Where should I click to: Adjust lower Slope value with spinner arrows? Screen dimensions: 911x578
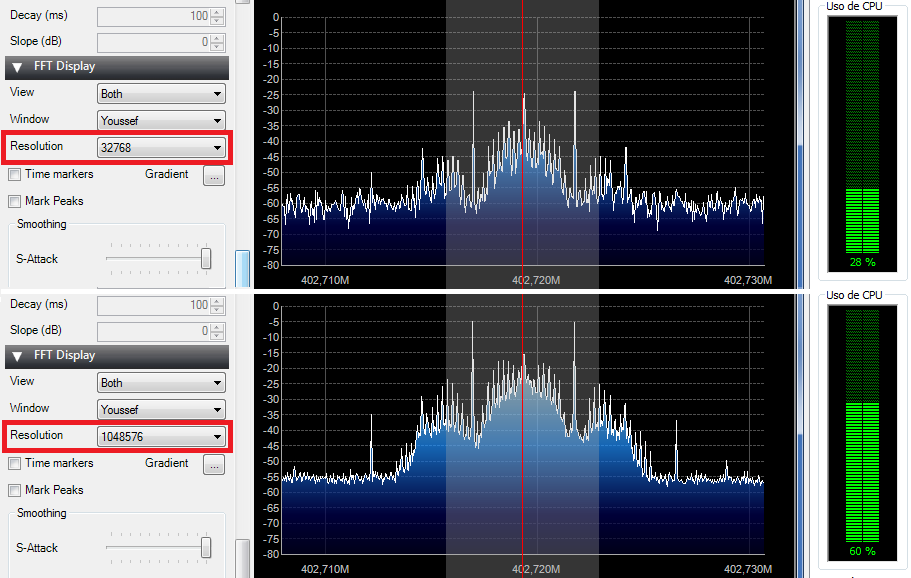pyautogui.click(x=217, y=331)
